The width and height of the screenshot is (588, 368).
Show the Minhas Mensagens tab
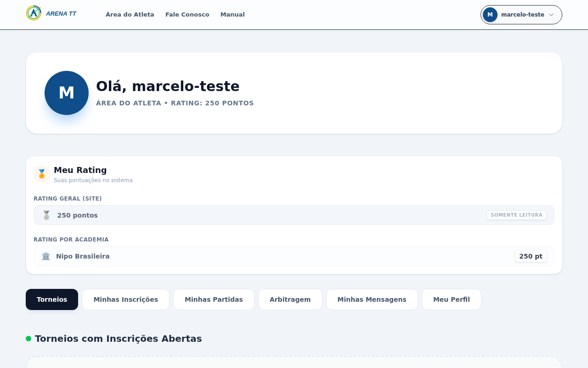point(372,299)
